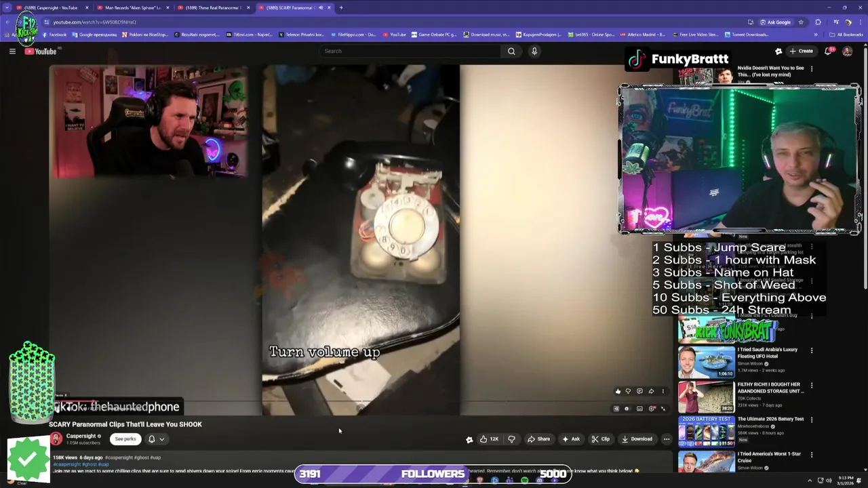868x488 pixels.
Task: Exit full view using the player's shrink arrows
Action: 663,409
